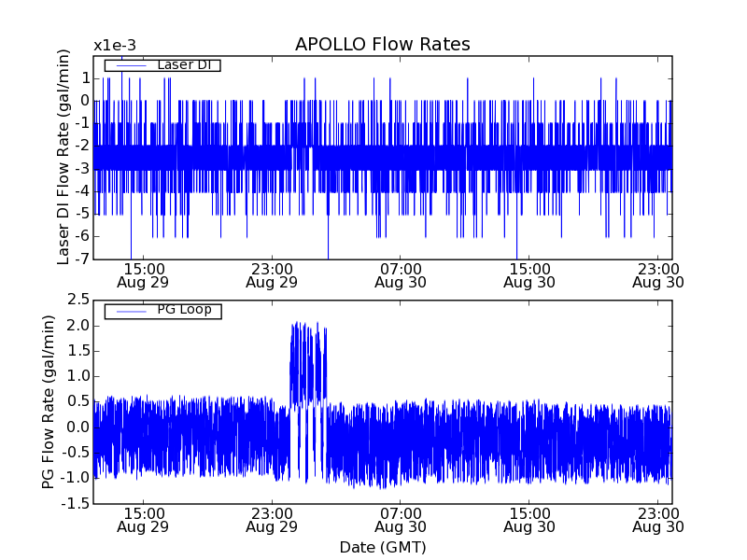Click 07:00 Aug 30 tick on PG Loop chart
Image resolution: width=747 pixels, height=560 pixels.
pos(400,519)
